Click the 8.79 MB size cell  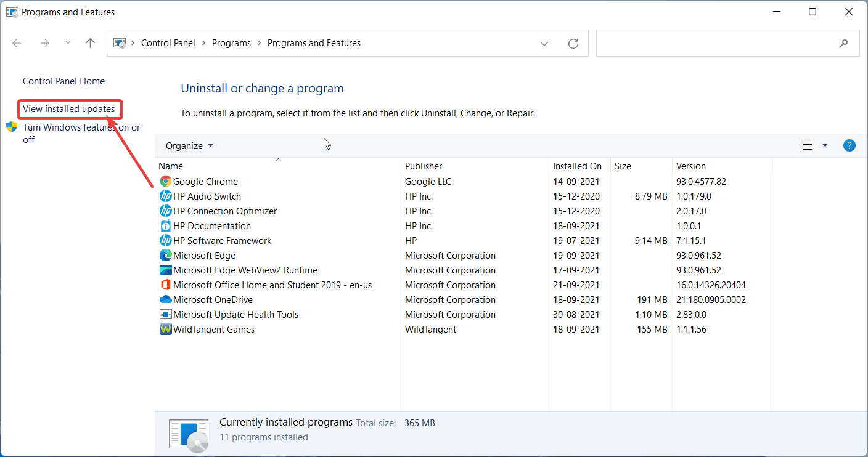pos(650,196)
